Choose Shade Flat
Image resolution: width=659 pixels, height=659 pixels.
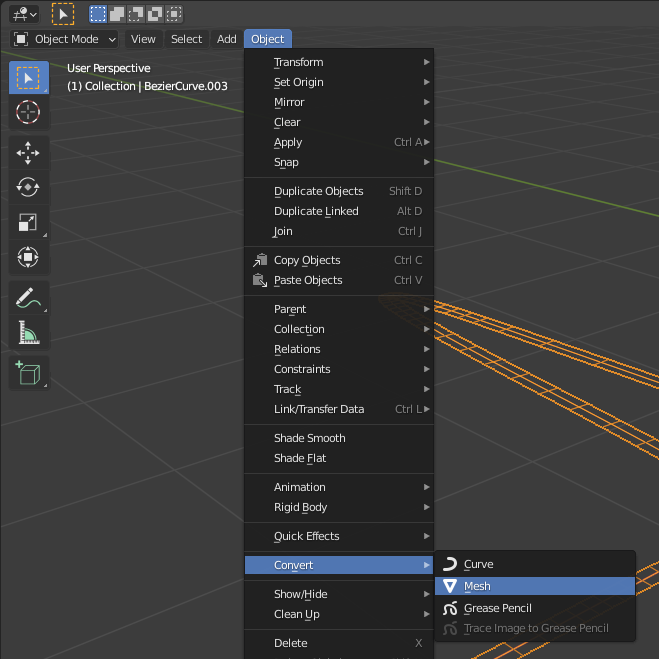coord(339,458)
